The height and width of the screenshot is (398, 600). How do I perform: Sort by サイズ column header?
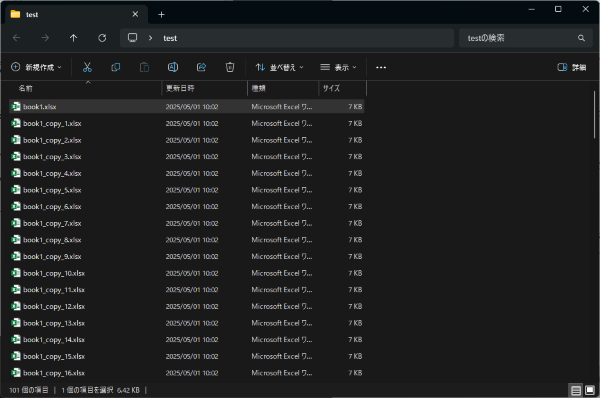pyautogui.click(x=342, y=88)
